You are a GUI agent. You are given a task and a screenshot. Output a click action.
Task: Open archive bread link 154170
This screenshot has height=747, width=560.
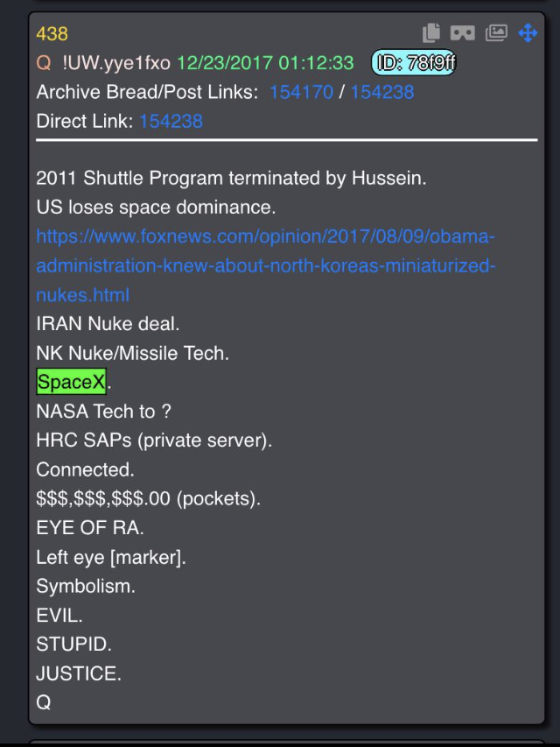(301, 92)
